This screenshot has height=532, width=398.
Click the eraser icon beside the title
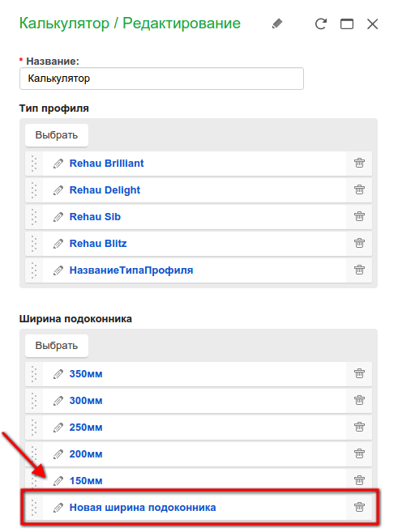tap(277, 23)
